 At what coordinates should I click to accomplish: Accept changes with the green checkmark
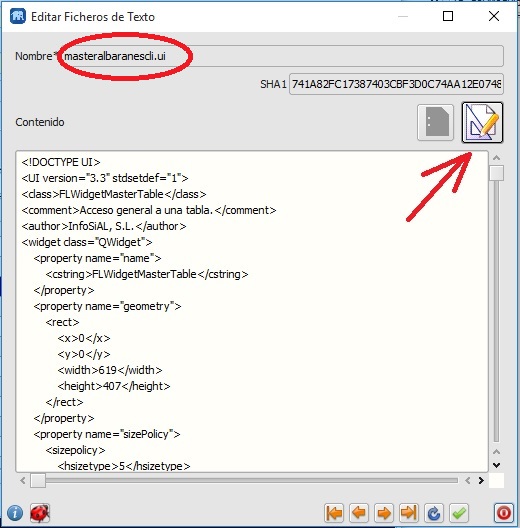459,513
